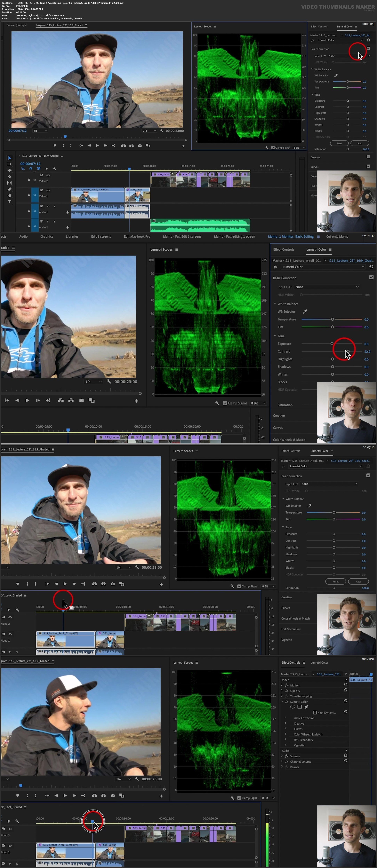The width and height of the screenshot is (377, 868).
Task: Expand the Panner effect
Action: pyautogui.click(x=282, y=767)
